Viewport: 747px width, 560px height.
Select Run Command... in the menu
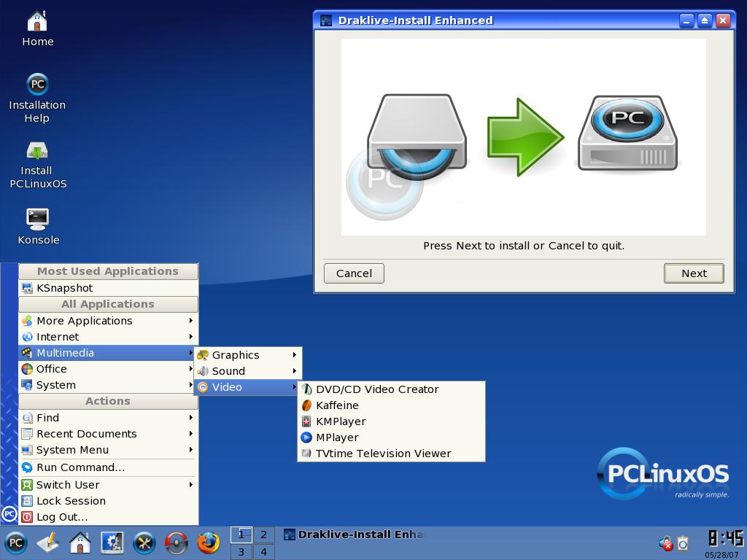(x=108, y=467)
